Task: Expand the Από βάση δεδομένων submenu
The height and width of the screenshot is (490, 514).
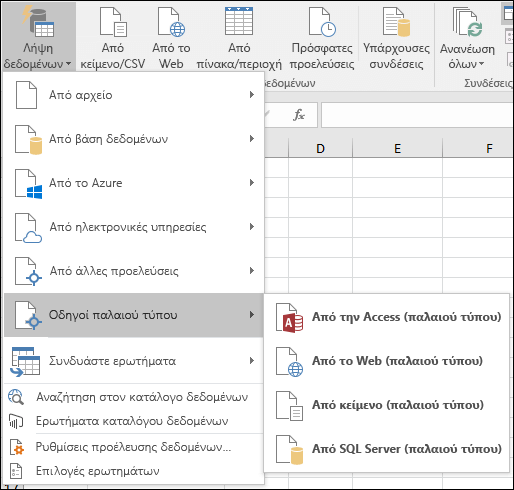Action: (x=133, y=139)
